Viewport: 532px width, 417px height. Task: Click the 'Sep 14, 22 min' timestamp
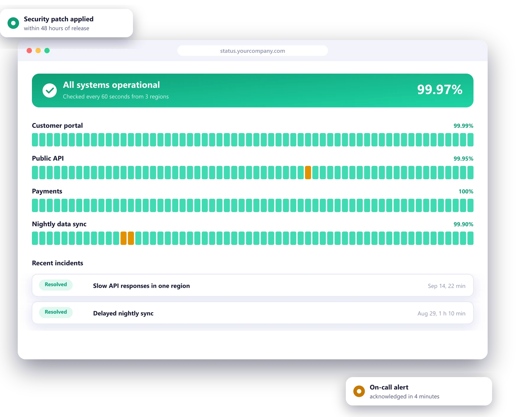click(x=447, y=286)
